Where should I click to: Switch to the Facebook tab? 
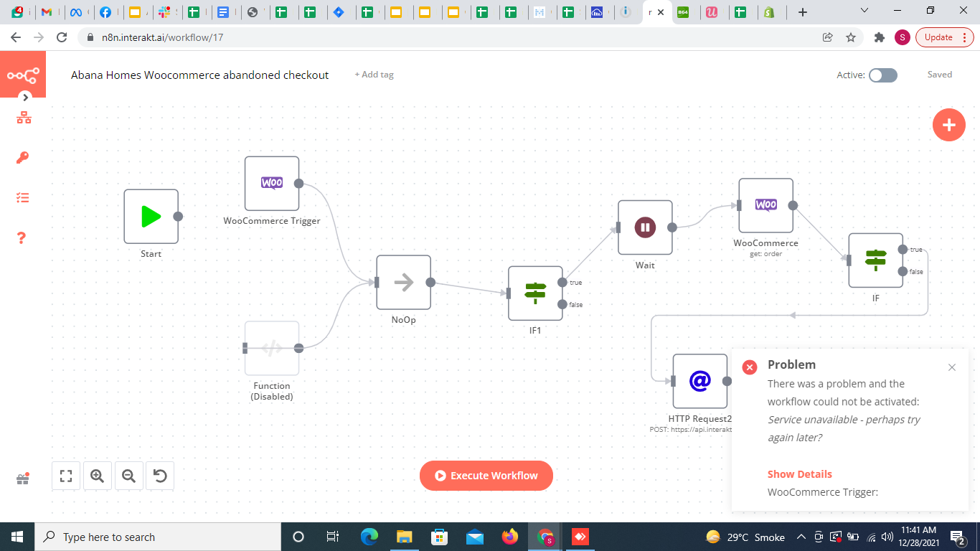coord(105,12)
